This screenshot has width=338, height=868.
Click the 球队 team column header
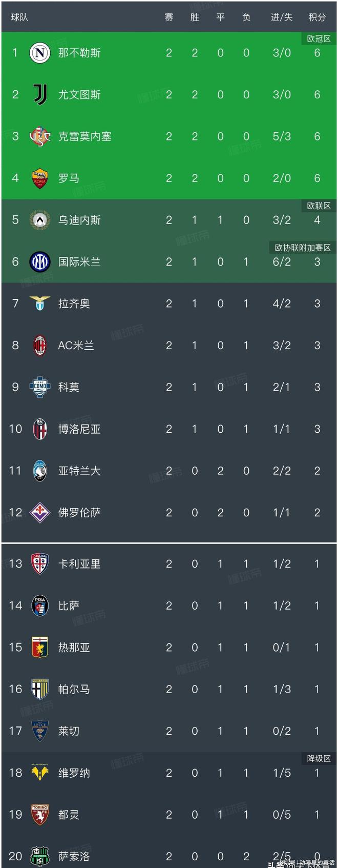click(19, 17)
